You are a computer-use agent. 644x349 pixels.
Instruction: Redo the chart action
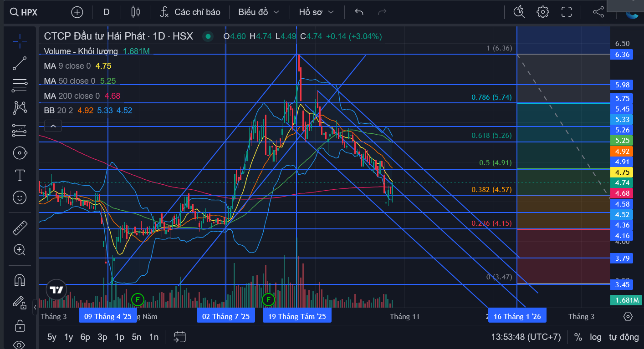pyautogui.click(x=383, y=12)
